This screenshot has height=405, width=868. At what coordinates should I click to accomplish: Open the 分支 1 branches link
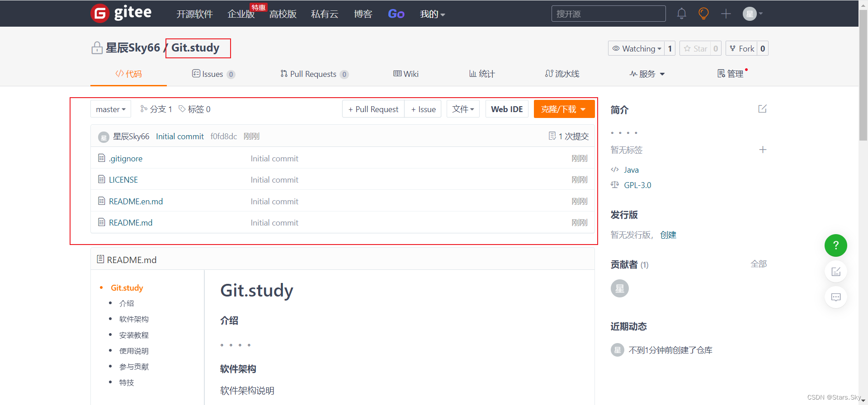(156, 109)
